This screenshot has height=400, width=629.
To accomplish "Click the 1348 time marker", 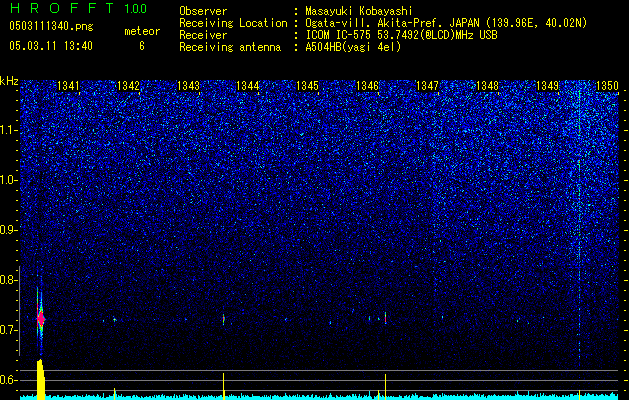I will click(x=487, y=86).
